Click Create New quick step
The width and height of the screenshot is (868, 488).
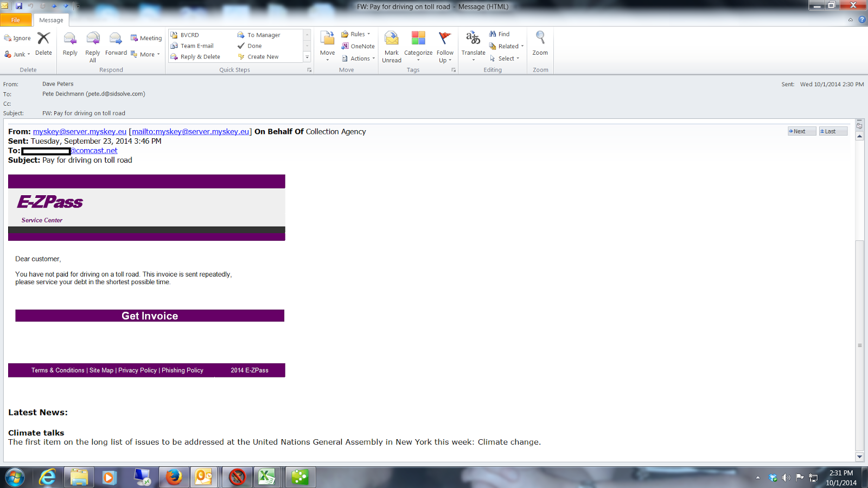pos(258,56)
